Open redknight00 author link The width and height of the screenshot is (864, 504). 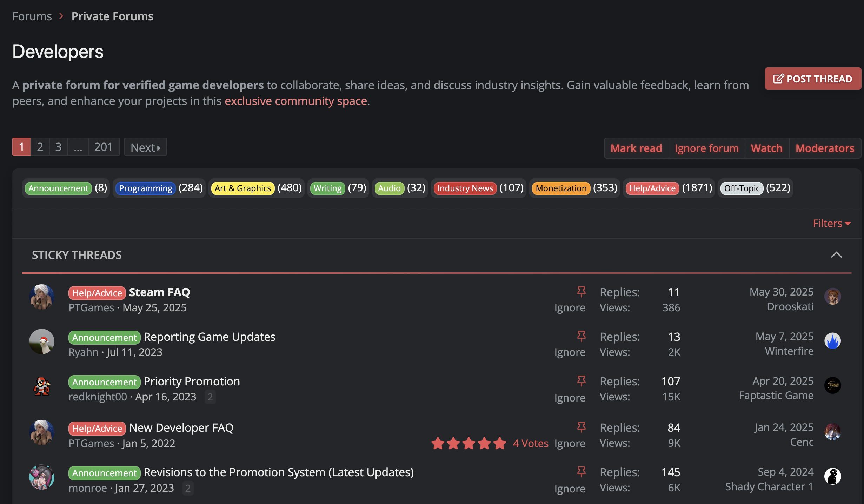click(x=98, y=397)
